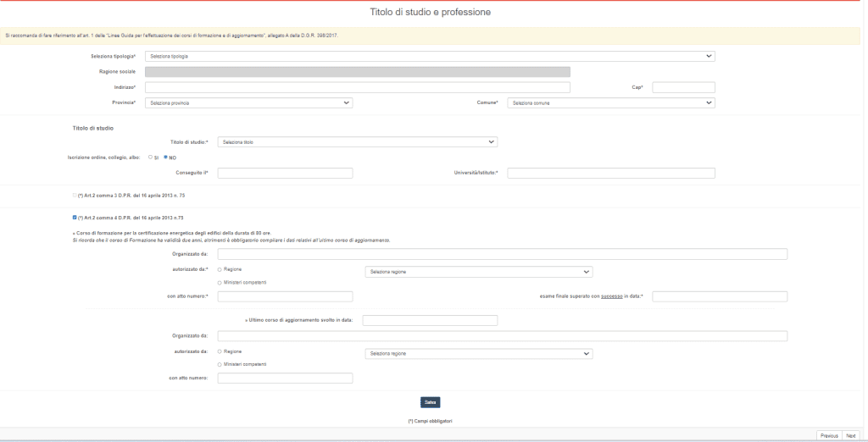Tick Art.2 comma 3 D.P.R. checkbox
Screen dimensions: 868x442
(x=75, y=196)
